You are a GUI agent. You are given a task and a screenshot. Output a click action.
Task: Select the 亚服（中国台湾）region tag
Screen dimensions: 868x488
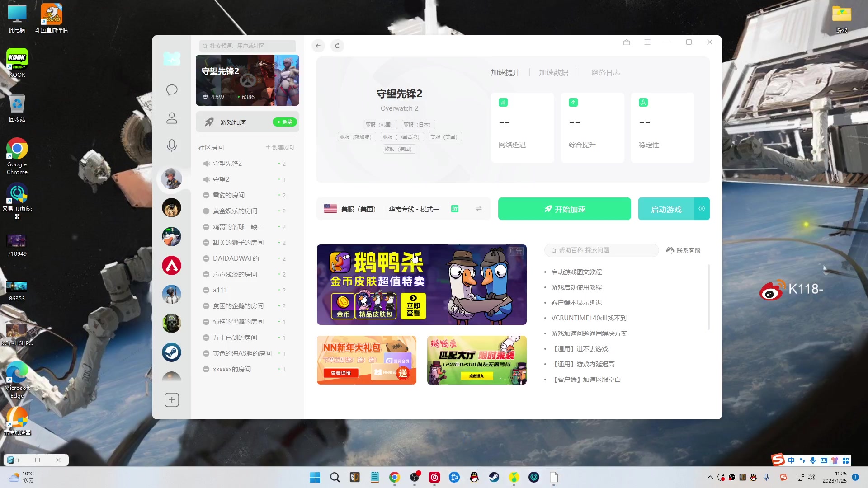402,137
